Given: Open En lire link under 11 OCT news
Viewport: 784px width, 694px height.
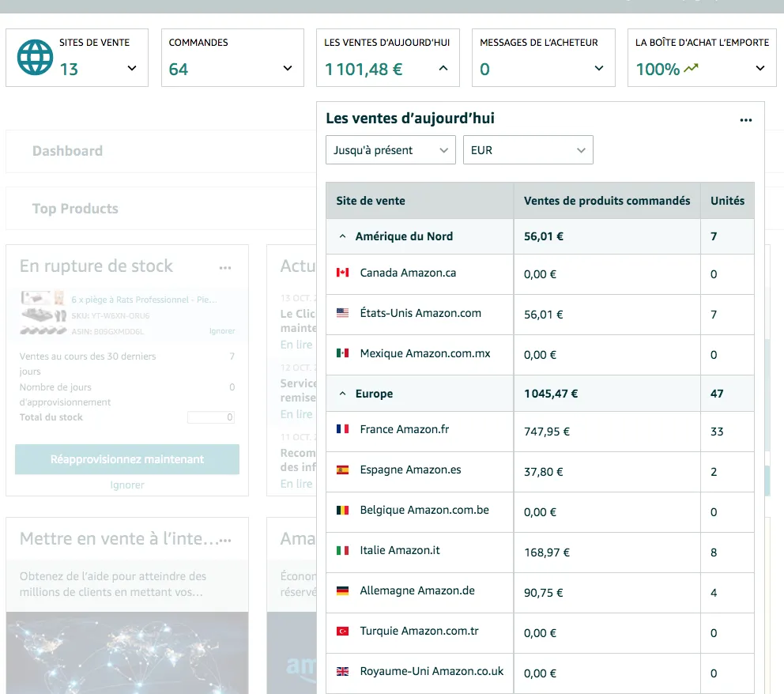Looking at the screenshot, I should pyautogui.click(x=296, y=484).
